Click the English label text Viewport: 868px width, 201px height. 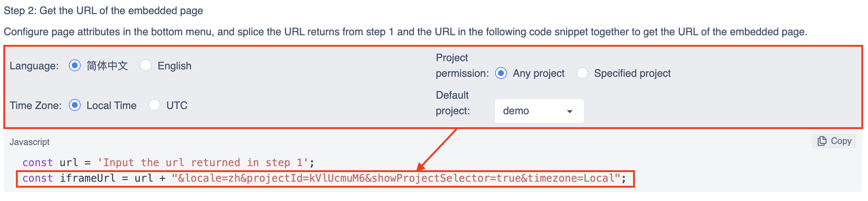tap(175, 66)
